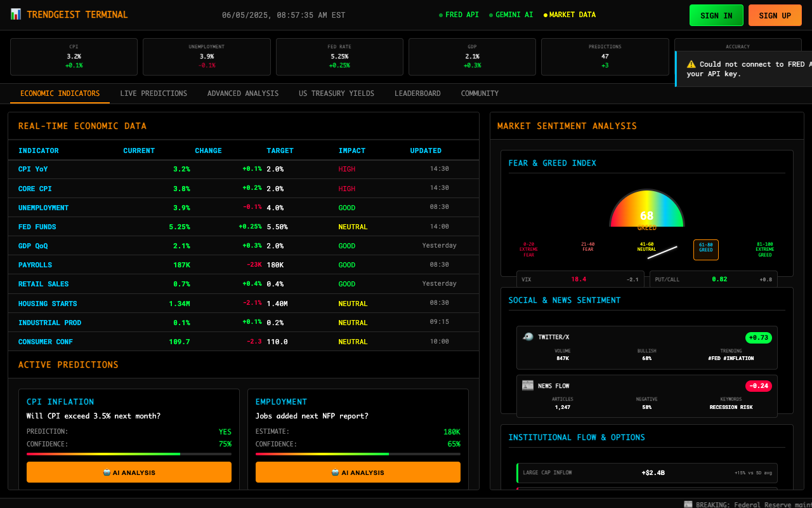Click the Recession Risk keywords

[x=731, y=407]
